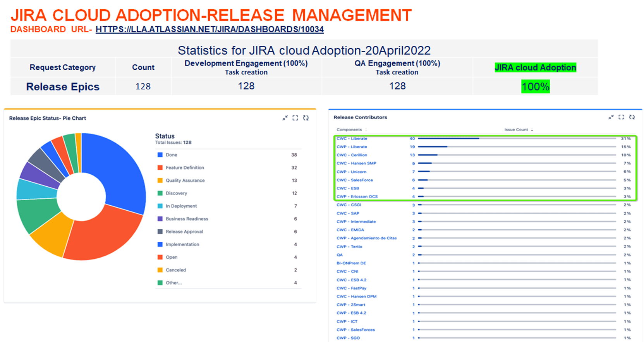
Task: Refresh the Release Epic Status pie chart gadget
Action: [x=306, y=118]
